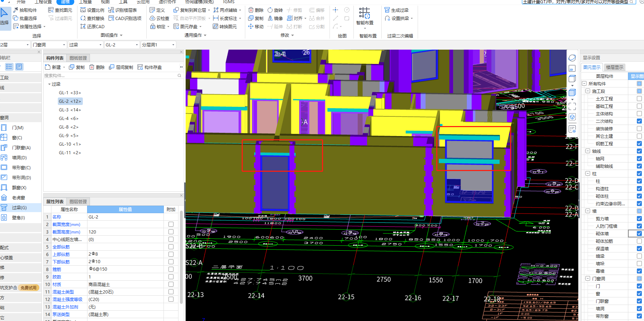Check the 截面高度 attach checkbox
The height and width of the screenshot is (321, 644).
pyautogui.click(x=171, y=232)
